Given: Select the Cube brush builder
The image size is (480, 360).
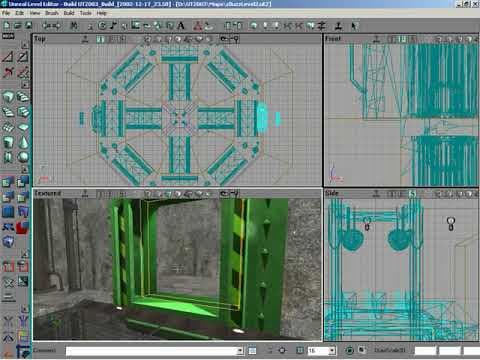Looking at the screenshot, I should tap(8, 97).
